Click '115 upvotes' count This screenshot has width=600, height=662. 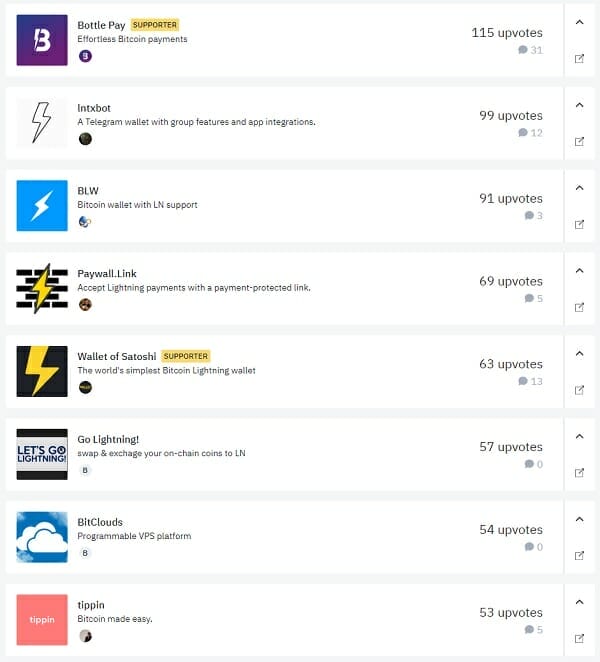pos(507,33)
